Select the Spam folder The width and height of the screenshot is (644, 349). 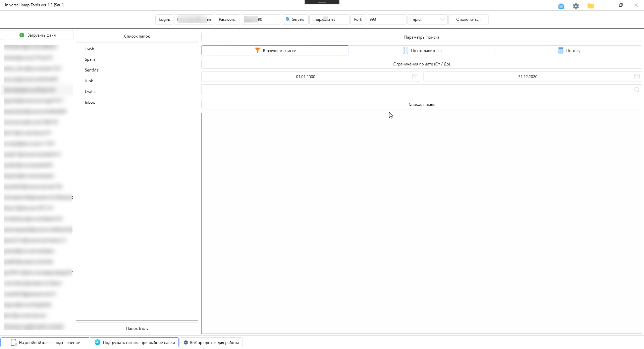[90, 59]
